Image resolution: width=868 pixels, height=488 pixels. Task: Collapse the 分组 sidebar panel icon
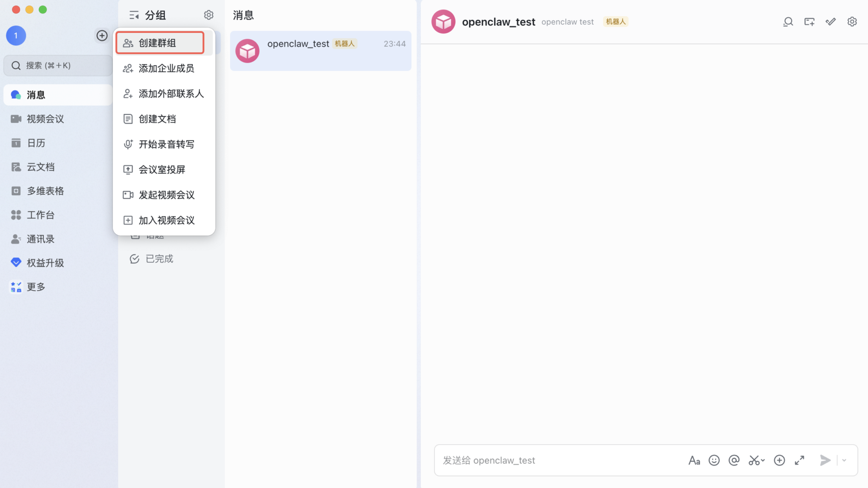click(134, 15)
